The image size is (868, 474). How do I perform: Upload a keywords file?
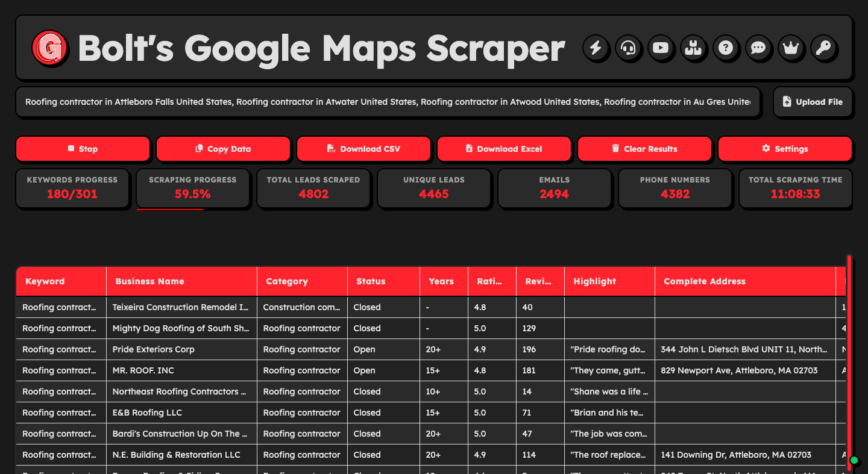[813, 102]
